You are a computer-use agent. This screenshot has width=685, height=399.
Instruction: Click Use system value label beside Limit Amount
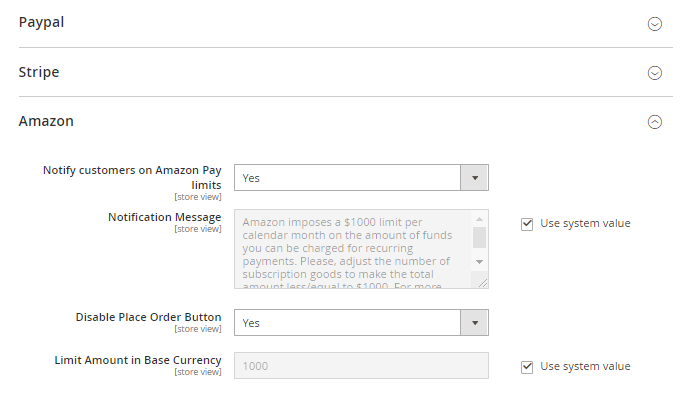585,366
